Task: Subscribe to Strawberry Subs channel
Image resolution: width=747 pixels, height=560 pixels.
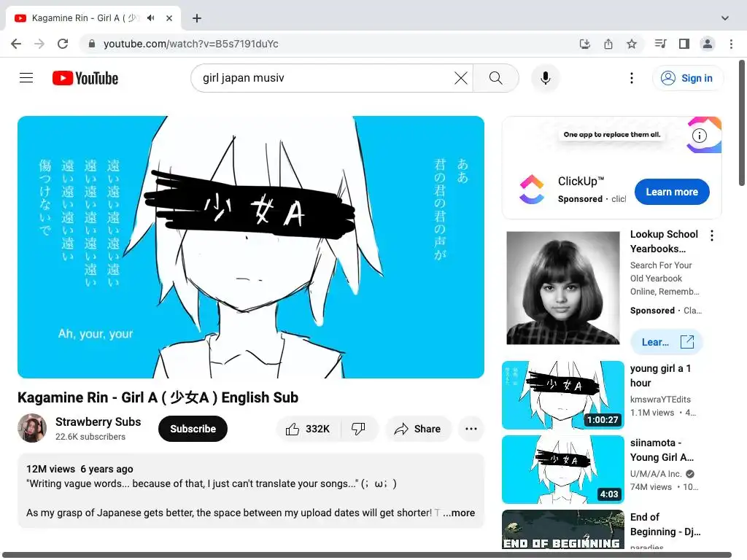Action: 193,429
